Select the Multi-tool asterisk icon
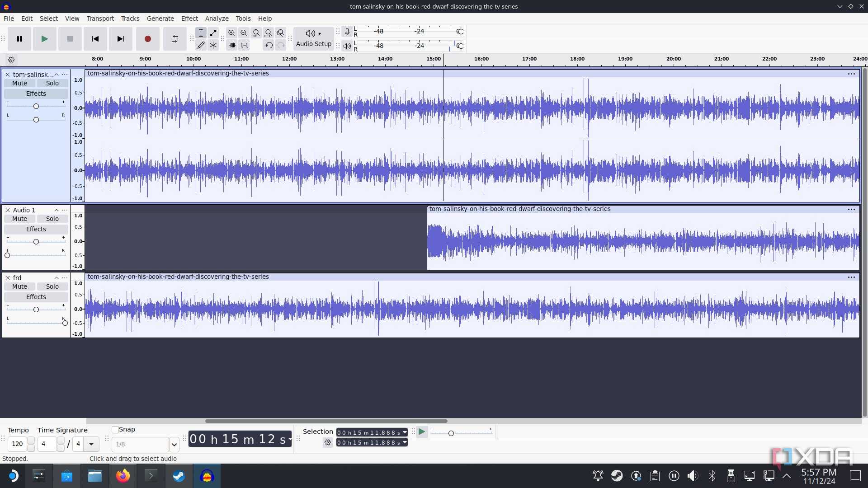868x488 pixels. (213, 45)
